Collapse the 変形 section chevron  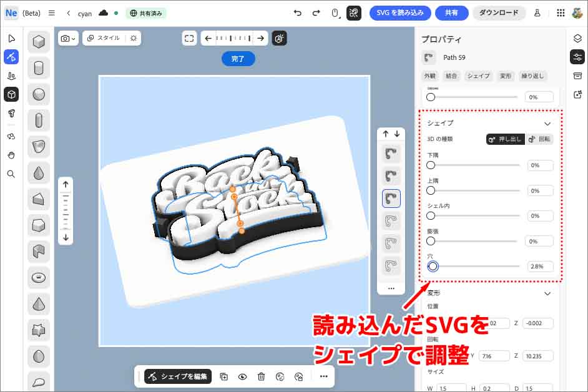(x=547, y=293)
